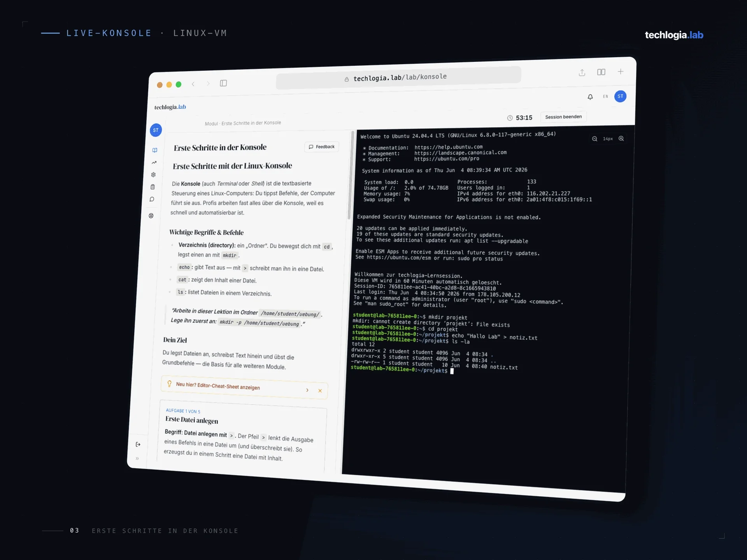Click breadcrumb Modul · Erste Schritte in der Konsole

click(x=243, y=123)
